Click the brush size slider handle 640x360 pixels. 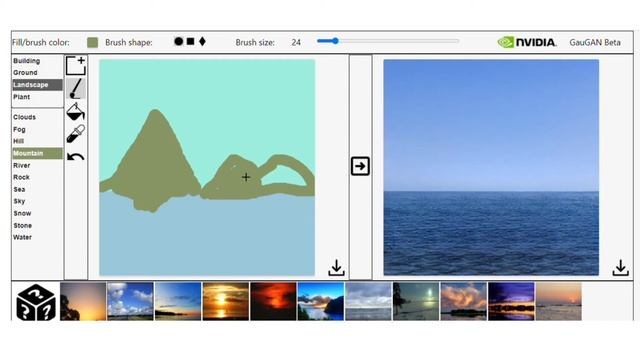pos(335,41)
